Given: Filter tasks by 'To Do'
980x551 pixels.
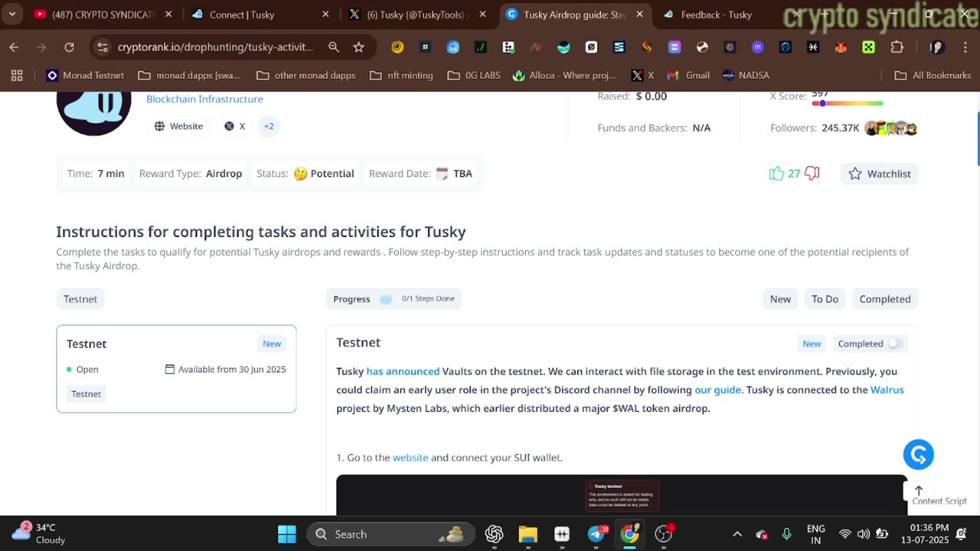Looking at the screenshot, I should click(825, 299).
